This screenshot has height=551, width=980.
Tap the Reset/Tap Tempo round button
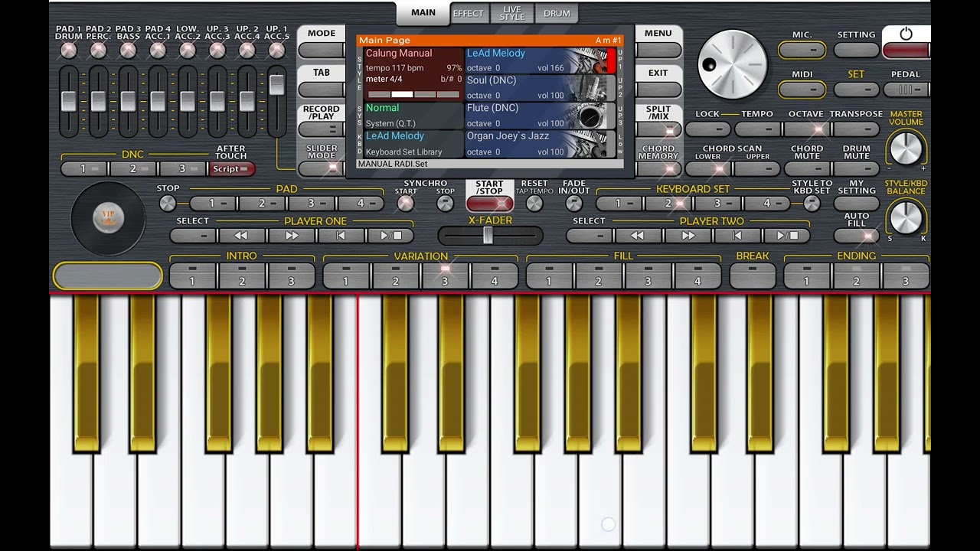(x=534, y=204)
